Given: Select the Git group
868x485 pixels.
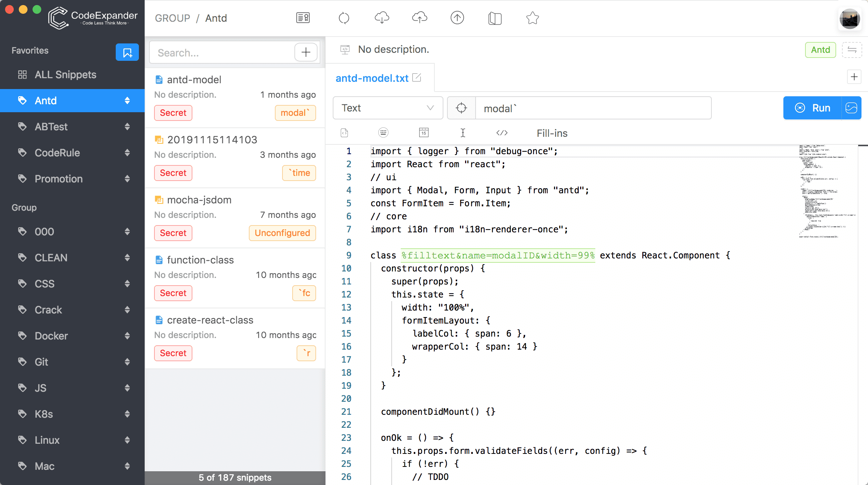Looking at the screenshot, I should (x=72, y=362).
